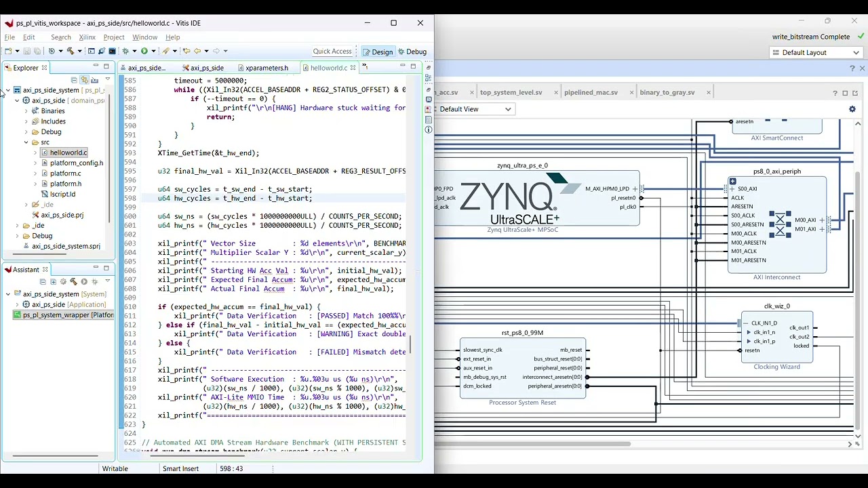This screenshot has height=488, width=868.
Task: Click Collapse All in Assistant panel
Action: (x=43, y=282)
